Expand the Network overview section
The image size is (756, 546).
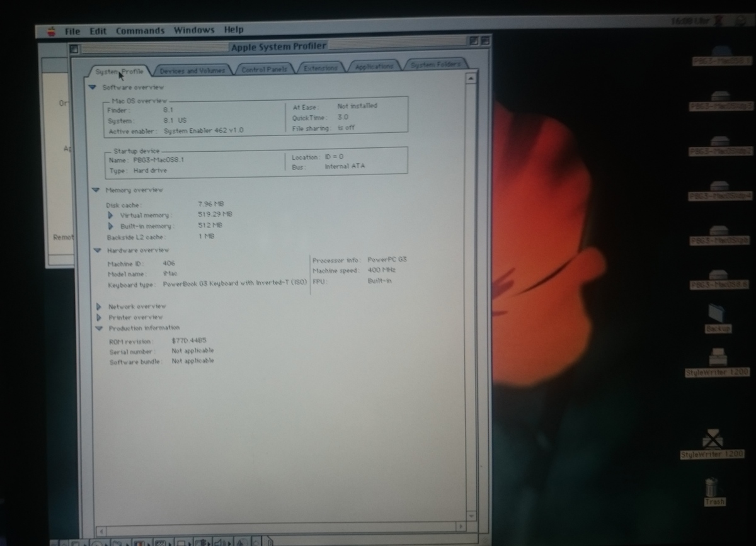pos(99,307)
